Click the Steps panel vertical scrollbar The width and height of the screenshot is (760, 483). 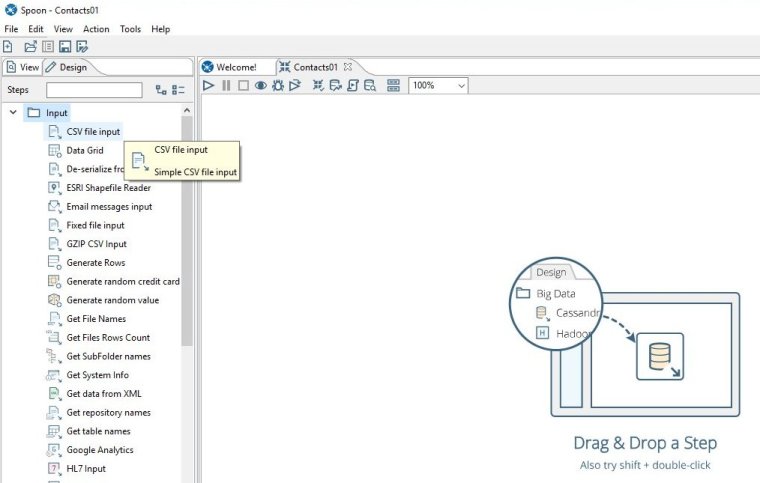coord(187,230)
